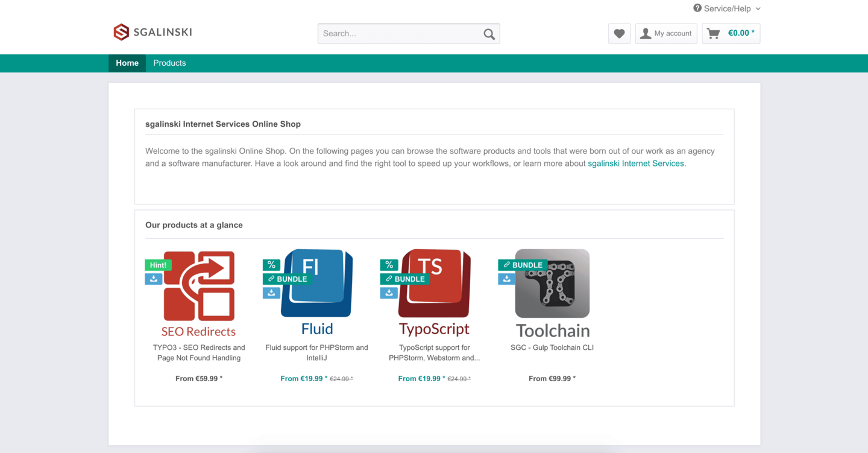Open the My account button
The width and height of the screenshot is (868, 453).
coord(666,34)
